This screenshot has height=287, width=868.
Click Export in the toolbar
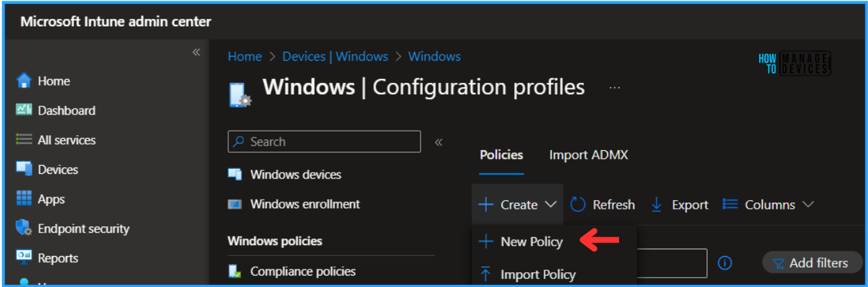point(680,205)
